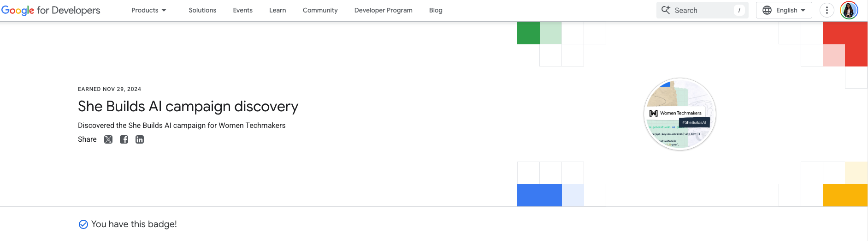Share the badge on Facebook
868x241 pixels.
(x=124, y=139)
